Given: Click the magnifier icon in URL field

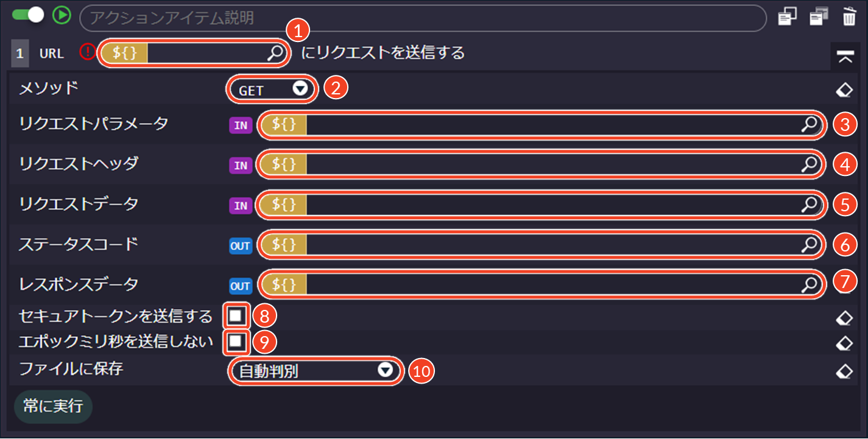Looking at the screenshot, I should point(275,53).
